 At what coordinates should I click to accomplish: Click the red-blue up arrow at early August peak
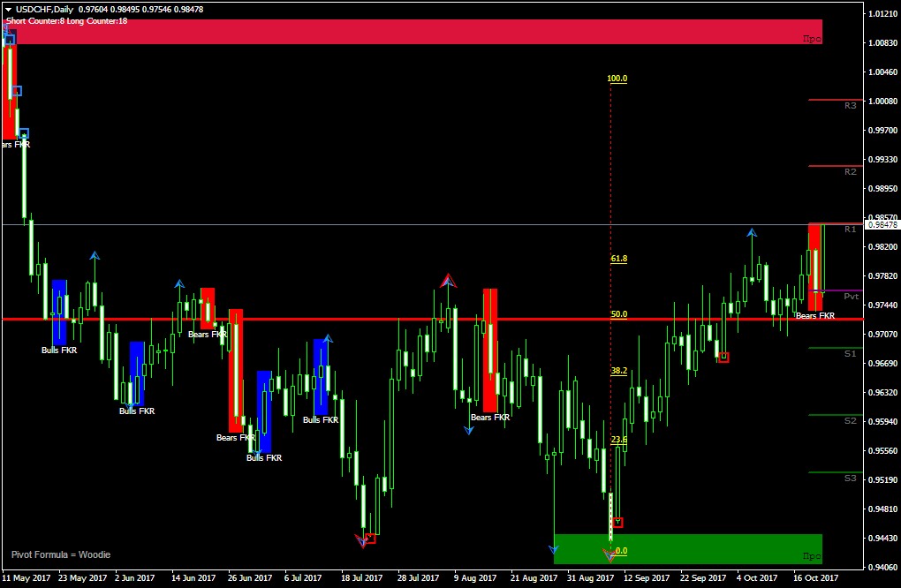(448, 281)
